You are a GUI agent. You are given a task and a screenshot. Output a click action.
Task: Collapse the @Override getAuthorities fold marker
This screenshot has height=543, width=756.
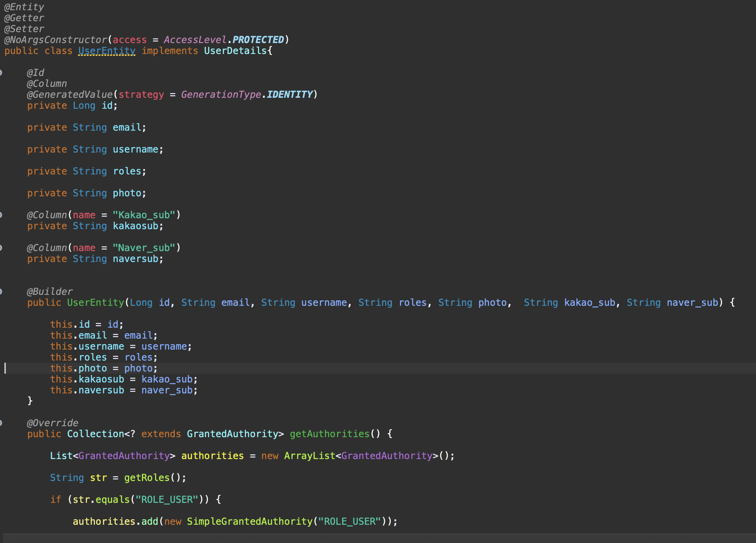1,423
